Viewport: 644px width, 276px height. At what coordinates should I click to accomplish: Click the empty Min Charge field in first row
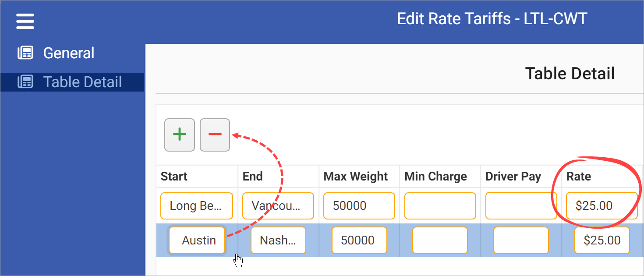tap(440, 205)
